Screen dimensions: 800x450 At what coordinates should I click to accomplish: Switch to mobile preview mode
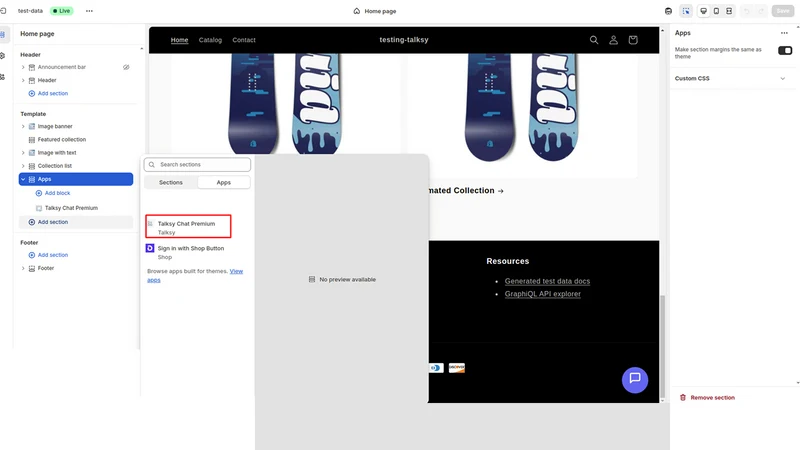pos(716,11)
